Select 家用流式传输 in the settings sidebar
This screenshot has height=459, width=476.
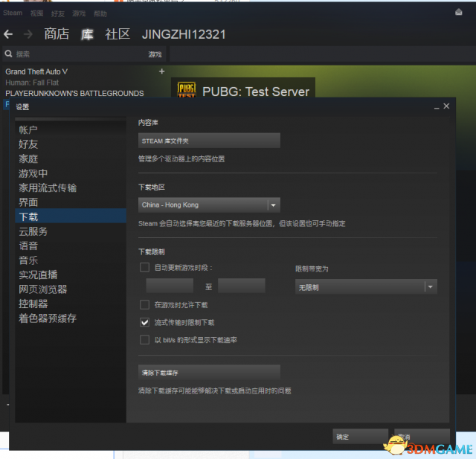(71, 188)
